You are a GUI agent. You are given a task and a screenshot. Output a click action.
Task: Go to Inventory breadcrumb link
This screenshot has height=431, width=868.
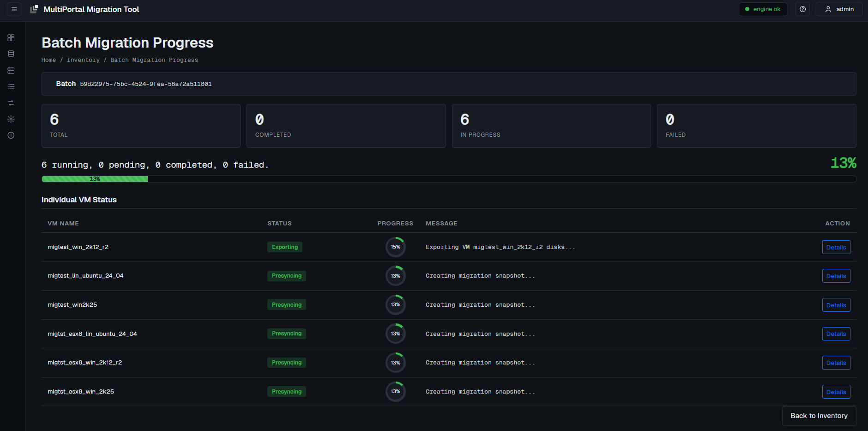[x=83, y=60]
